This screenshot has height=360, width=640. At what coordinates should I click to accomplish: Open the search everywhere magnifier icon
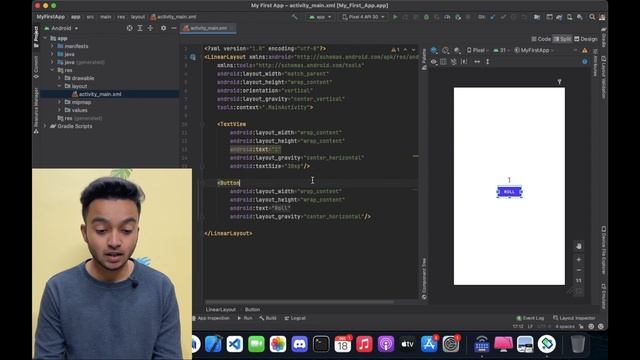[x=592, y=17]
